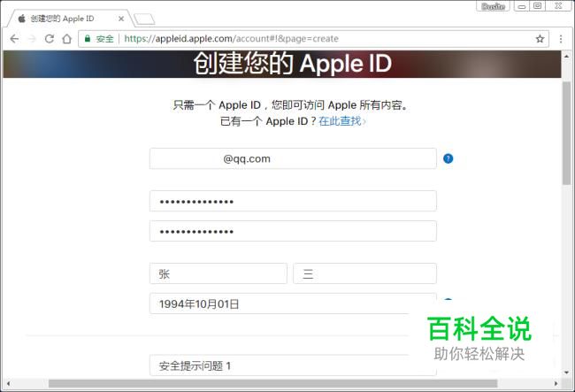Click the green secure padlock icon
This screenshot has width=575, height=392.
pyautogui.click(x=88, y=39)
